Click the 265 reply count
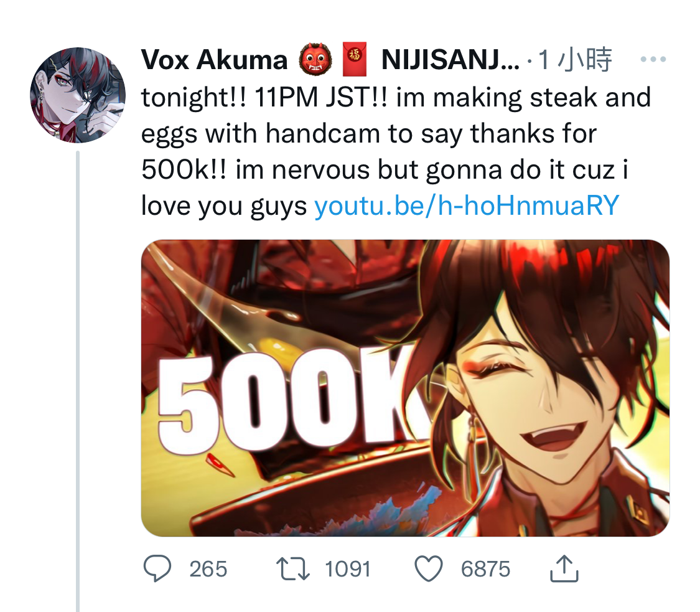Screen dimensions: 700x612 pyautogui.click(x=208, y=569)
